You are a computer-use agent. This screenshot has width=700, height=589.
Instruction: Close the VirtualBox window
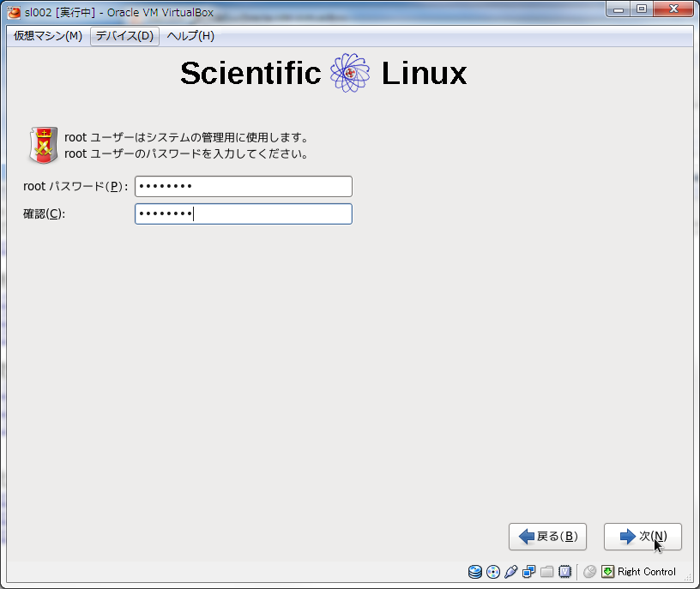click(673, 9)
